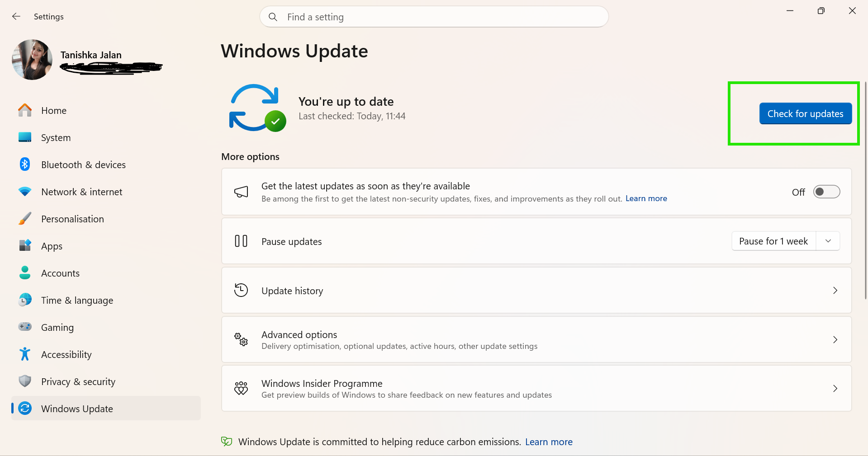The width and height of the screenshot is (868, 456).
Task: Toggle 'Get the latest updates' switch on
Action: (826, 192)
